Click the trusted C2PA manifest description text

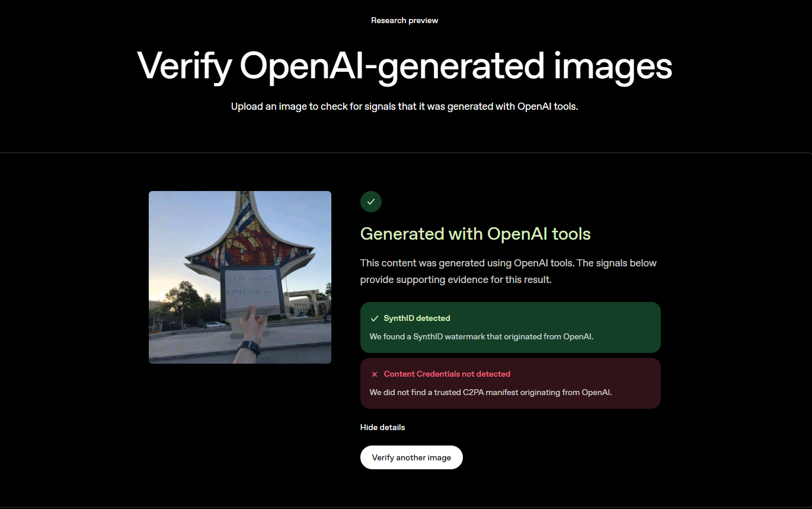(x=491, y=392)
